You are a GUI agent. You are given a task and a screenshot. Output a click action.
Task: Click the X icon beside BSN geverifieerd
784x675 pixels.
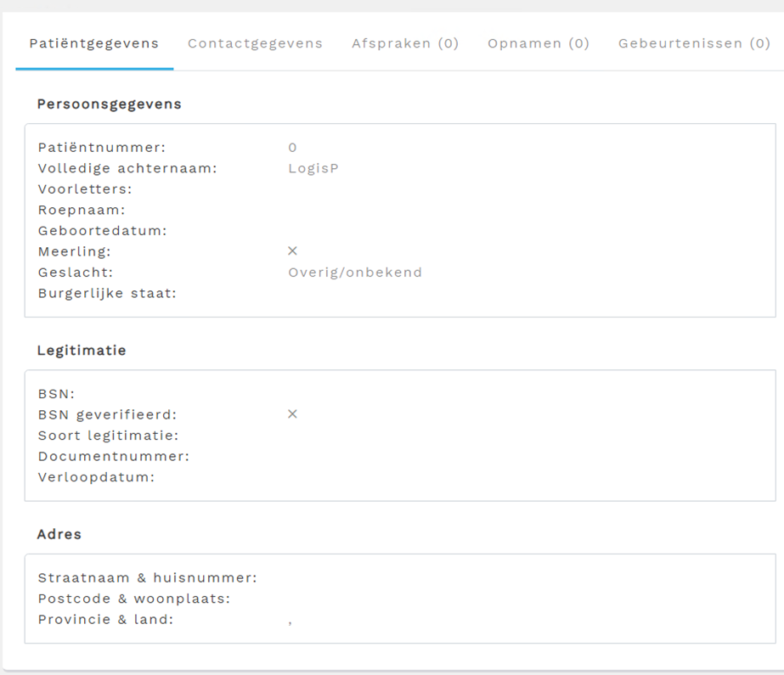point(292,414)
